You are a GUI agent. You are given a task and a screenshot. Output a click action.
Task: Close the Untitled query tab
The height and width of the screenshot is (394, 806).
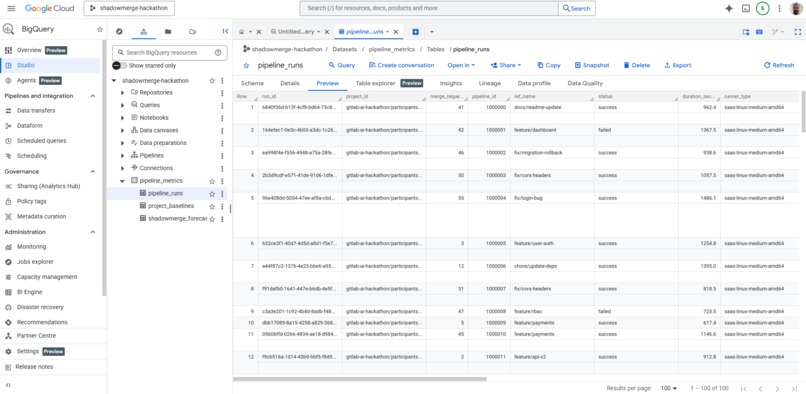[327, 32]
